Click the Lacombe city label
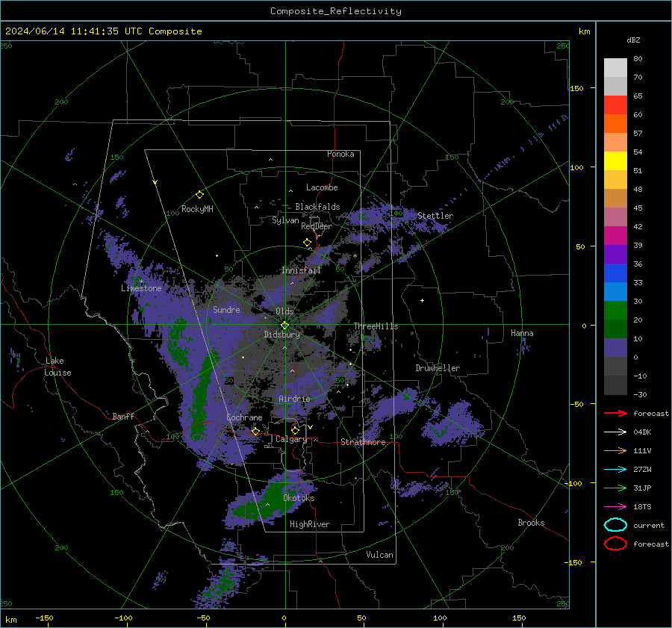This screenshot has height=628, width=672. coord(322,187)
